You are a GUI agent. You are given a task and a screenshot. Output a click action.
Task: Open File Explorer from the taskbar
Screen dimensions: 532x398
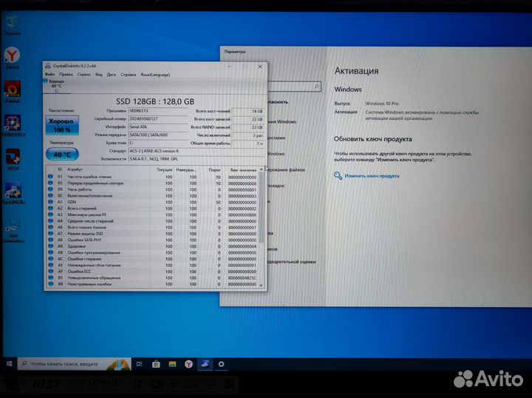(x=172, y=364)
